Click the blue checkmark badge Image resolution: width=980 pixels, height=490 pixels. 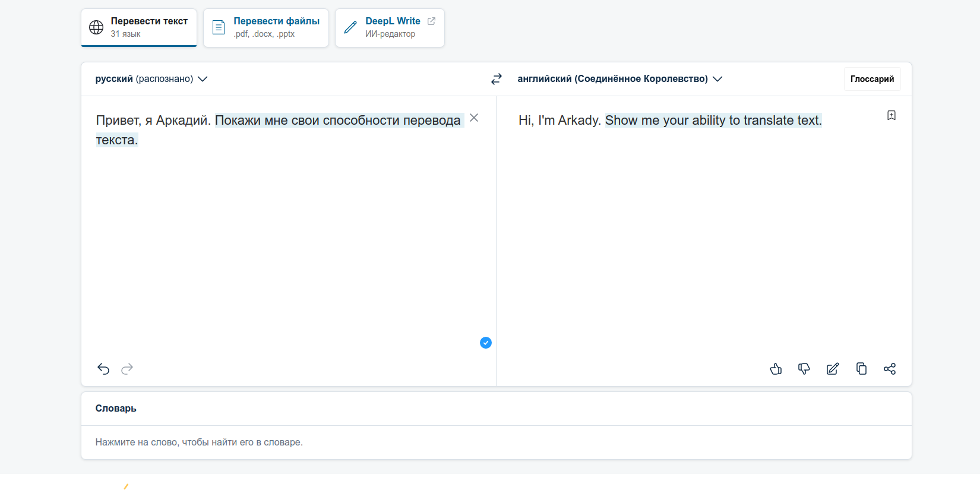[x=486, y=343]
